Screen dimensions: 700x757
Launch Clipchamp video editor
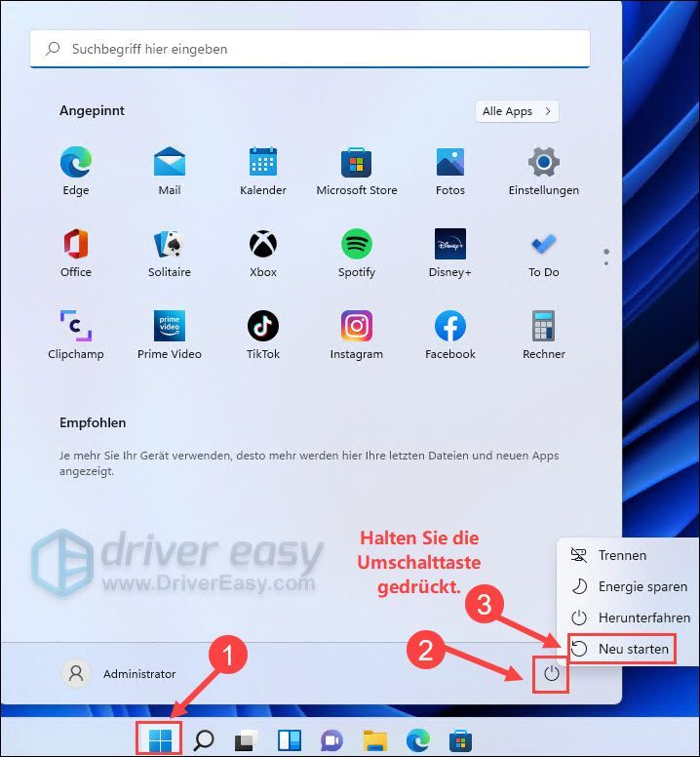click(76, 335)
